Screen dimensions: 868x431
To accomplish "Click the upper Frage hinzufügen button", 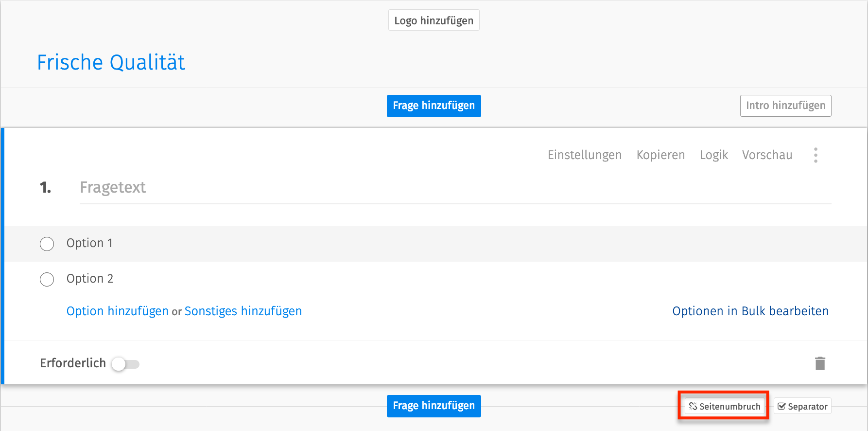I will pos(434,106).
